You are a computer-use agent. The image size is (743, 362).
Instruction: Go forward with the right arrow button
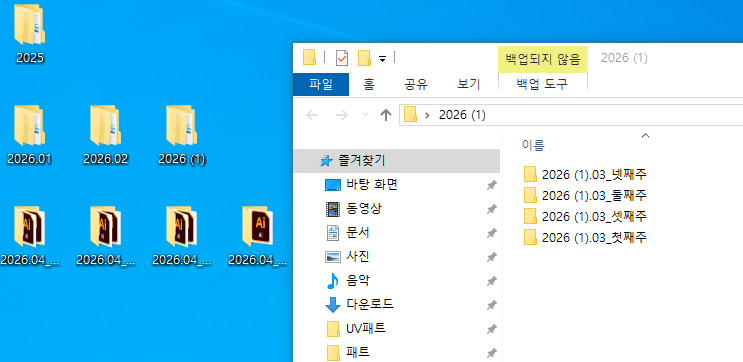342,115
